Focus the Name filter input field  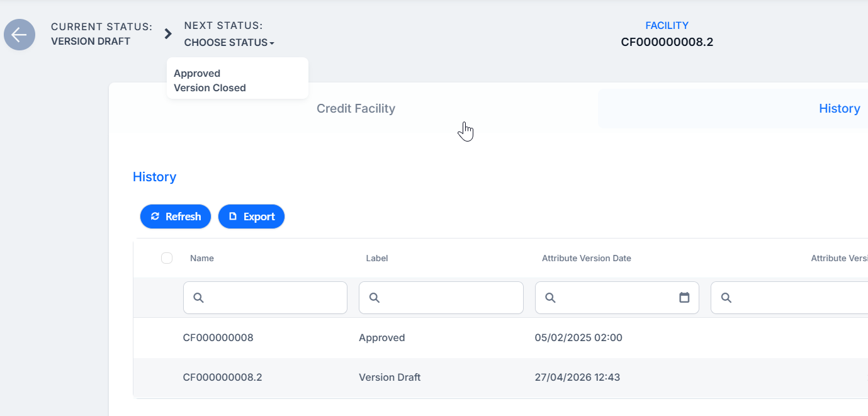(265, 298)
